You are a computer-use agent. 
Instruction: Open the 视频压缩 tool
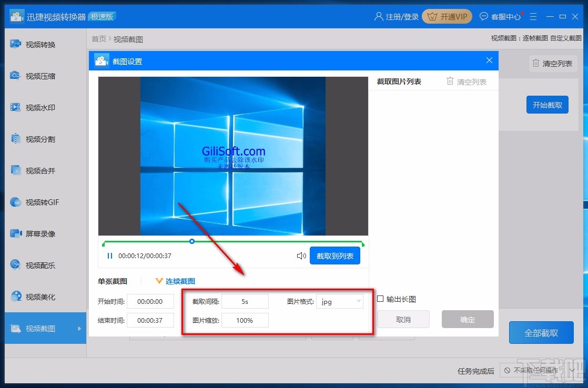click(x=39, y=76)
